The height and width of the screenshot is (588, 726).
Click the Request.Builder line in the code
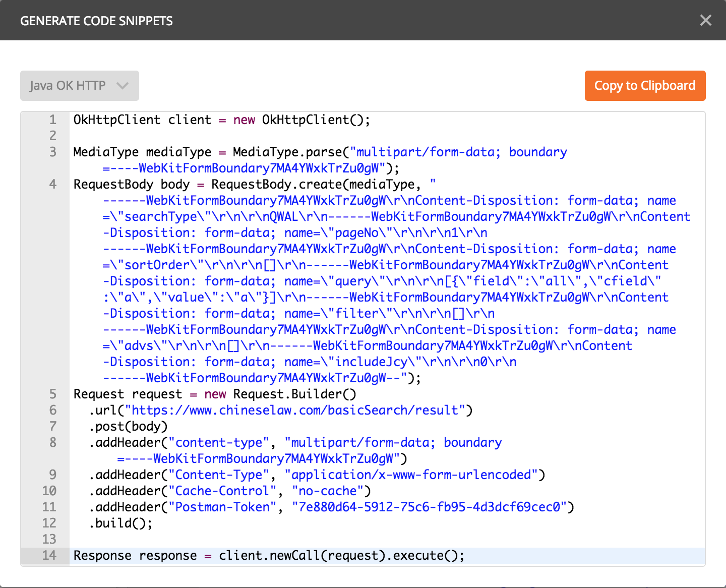pos(214,394)
